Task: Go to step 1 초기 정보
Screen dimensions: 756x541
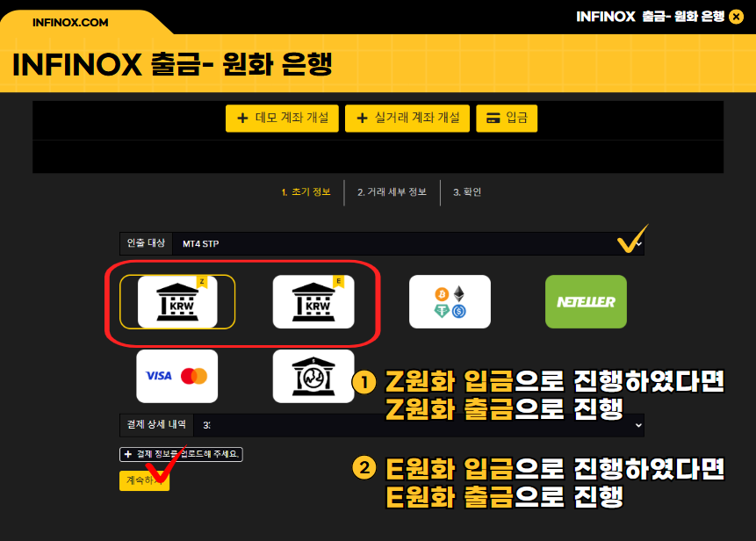Action: (306, 192)
